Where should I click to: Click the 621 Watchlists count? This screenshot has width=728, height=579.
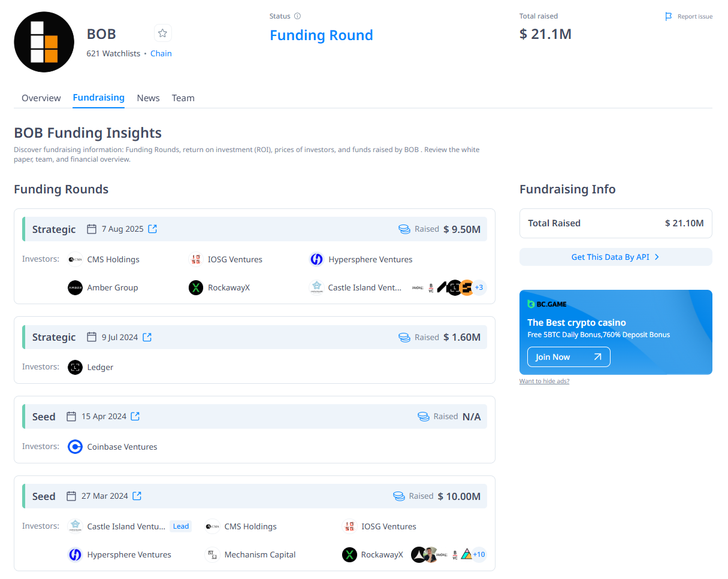point(113,53)
